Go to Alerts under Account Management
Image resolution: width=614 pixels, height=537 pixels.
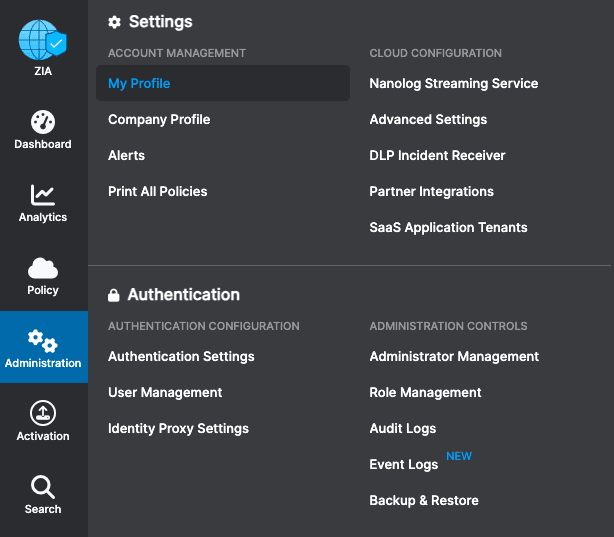(x=126, y=155)
